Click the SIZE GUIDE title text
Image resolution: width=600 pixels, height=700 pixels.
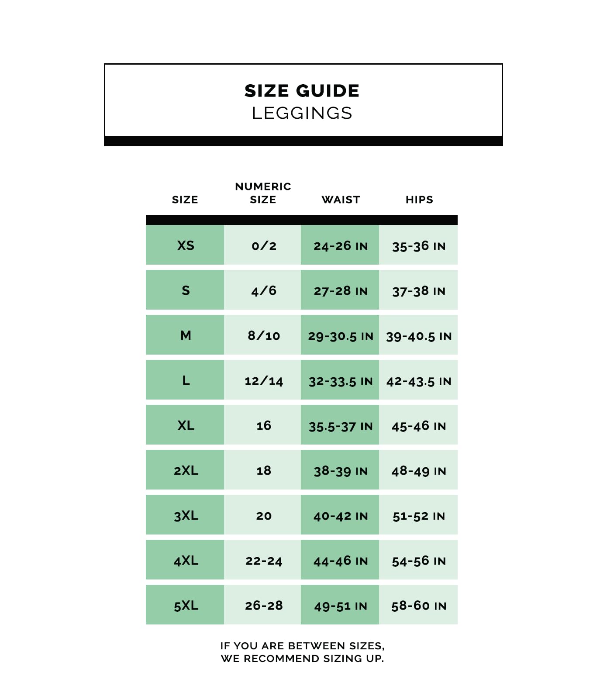(x=302, y=91)
